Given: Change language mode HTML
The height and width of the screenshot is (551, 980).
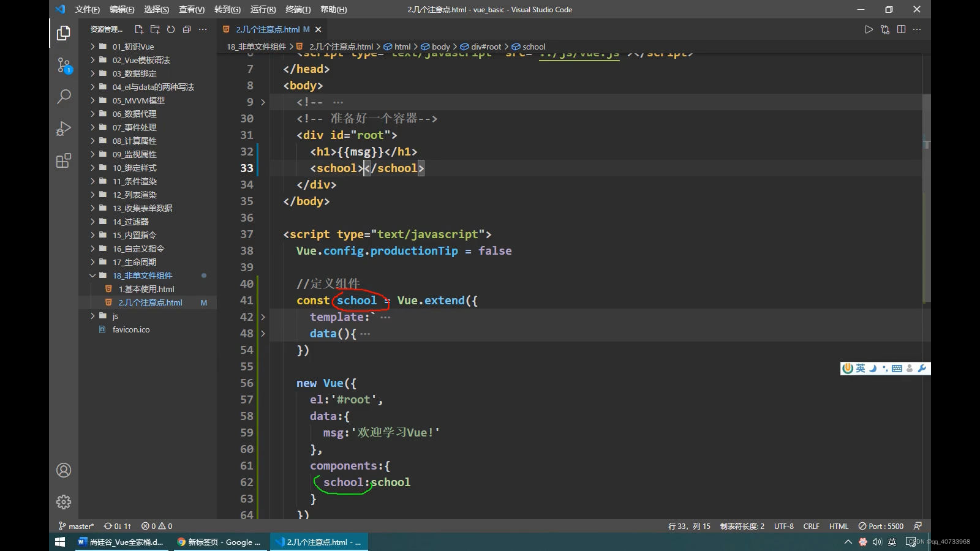Looking at the screenshot, I should [x=839, y=526].
